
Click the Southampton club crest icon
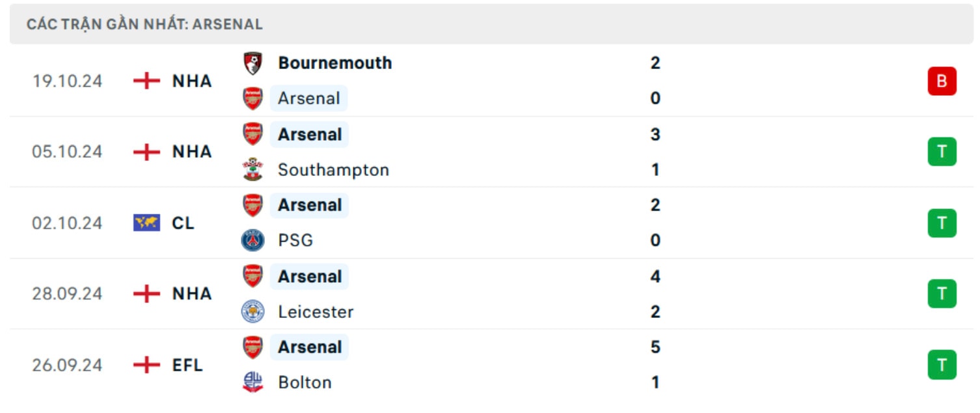(x=252, y=169)
